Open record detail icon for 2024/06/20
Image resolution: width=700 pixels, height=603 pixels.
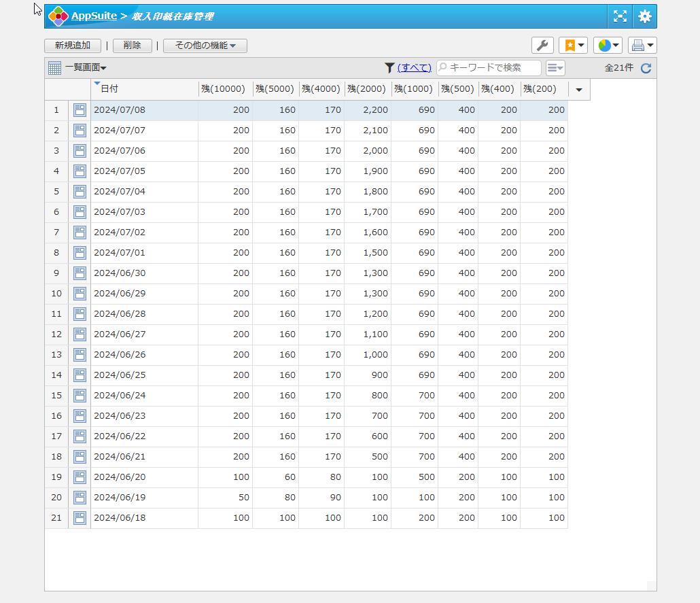(80, 477)
